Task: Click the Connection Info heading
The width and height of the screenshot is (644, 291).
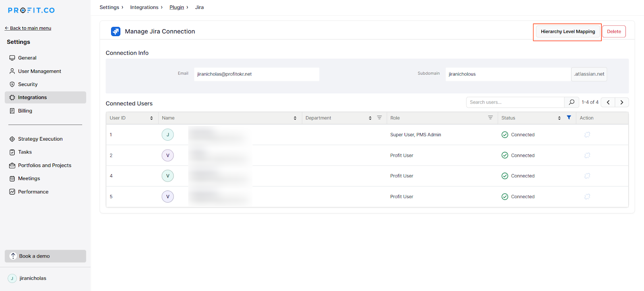Action: pos(127,53)
